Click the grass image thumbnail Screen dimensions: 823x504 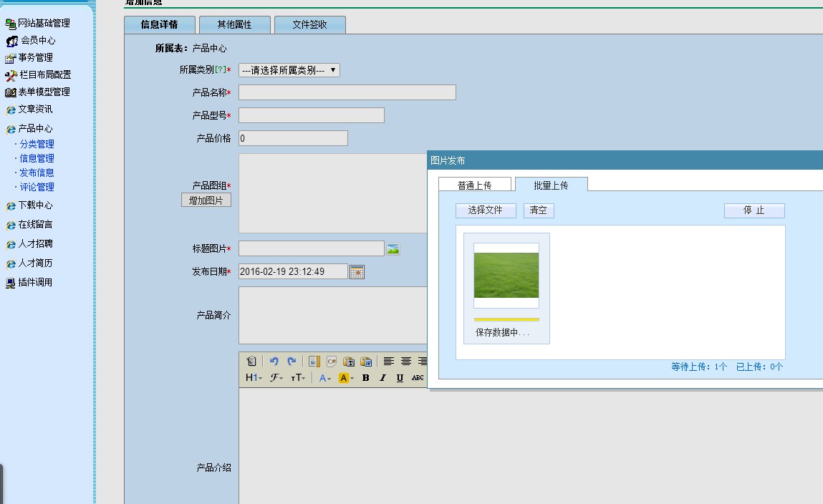tap(506, 275)
